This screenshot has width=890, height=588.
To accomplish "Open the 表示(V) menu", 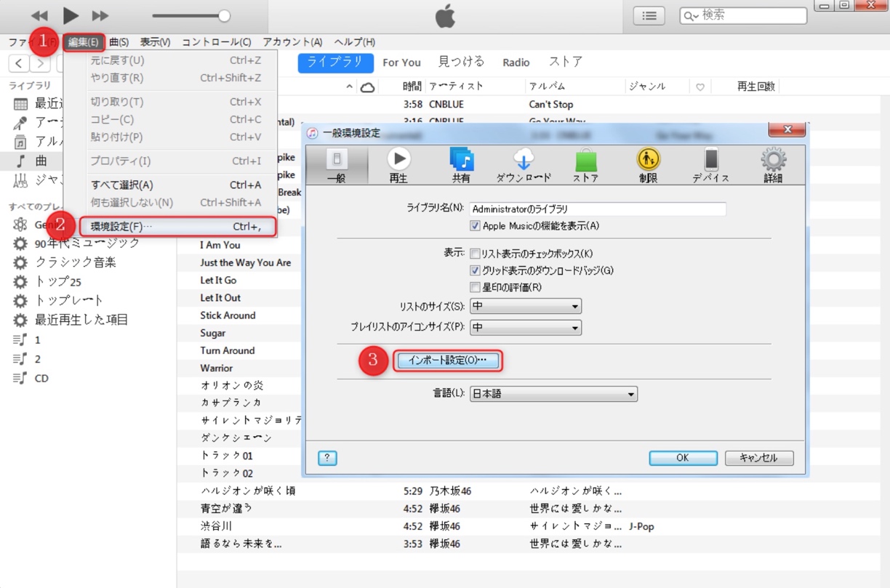I will pyautogui.click(x=155, y=42).
